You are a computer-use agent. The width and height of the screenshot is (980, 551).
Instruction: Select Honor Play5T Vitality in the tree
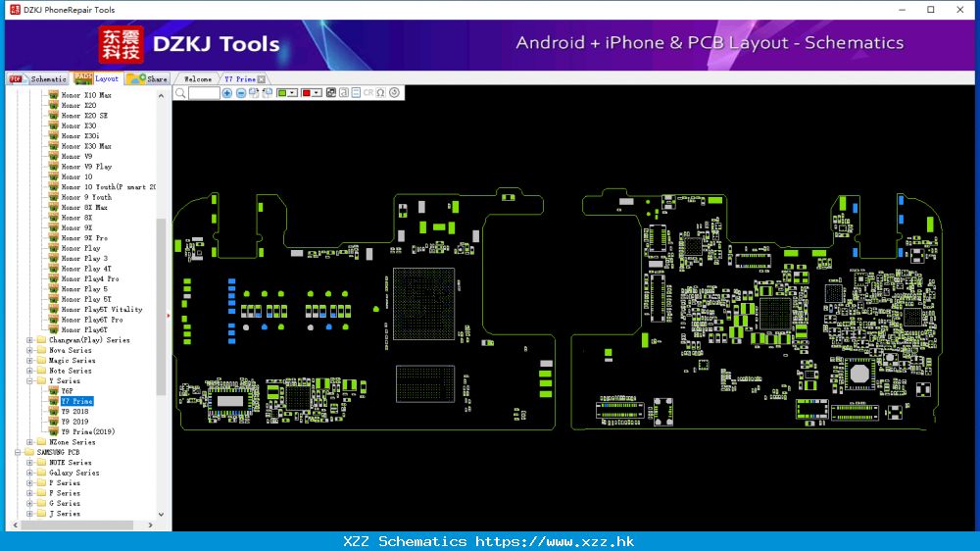(102, 310)
